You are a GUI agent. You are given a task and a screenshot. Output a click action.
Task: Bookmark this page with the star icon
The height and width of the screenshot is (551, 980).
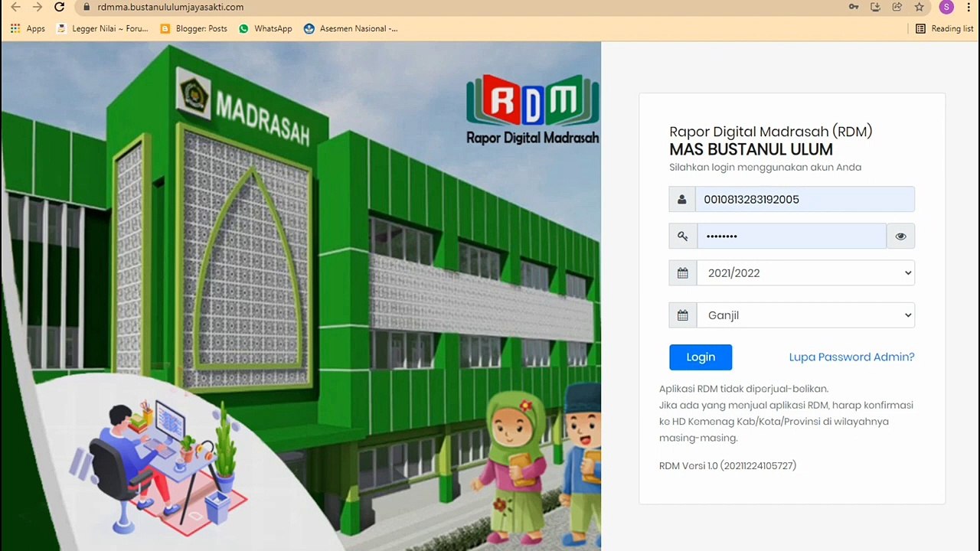920,7
